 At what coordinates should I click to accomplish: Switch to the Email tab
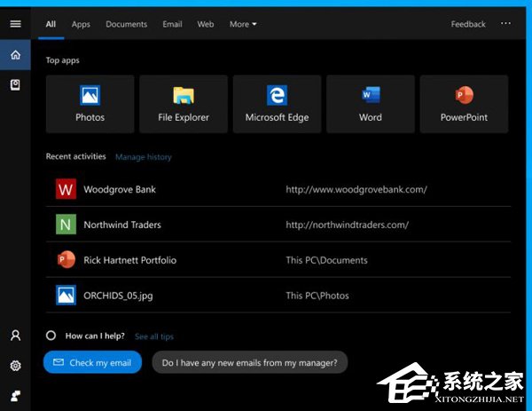[x=172, y=24]
